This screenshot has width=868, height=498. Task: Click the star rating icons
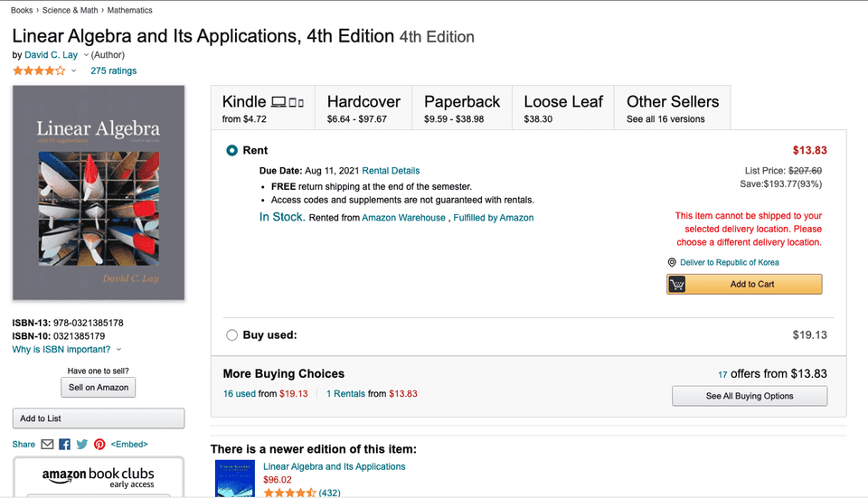point(39,70)
